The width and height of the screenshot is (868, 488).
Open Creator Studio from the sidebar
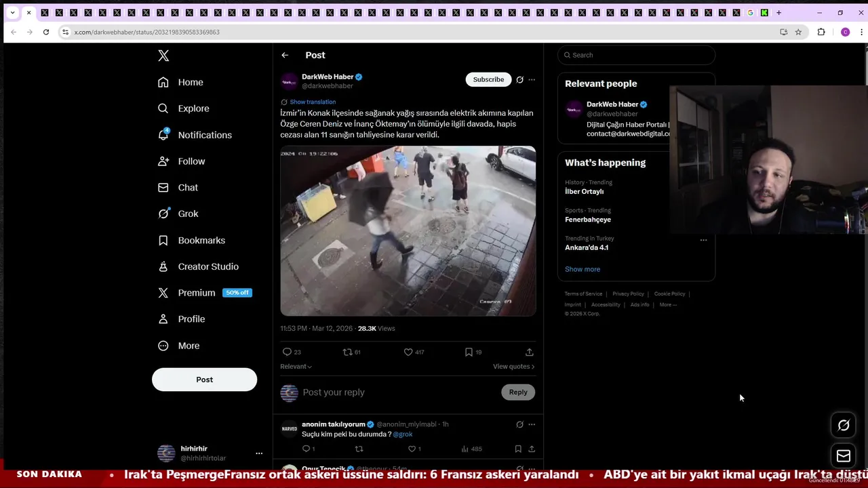(x=198, y=266)
